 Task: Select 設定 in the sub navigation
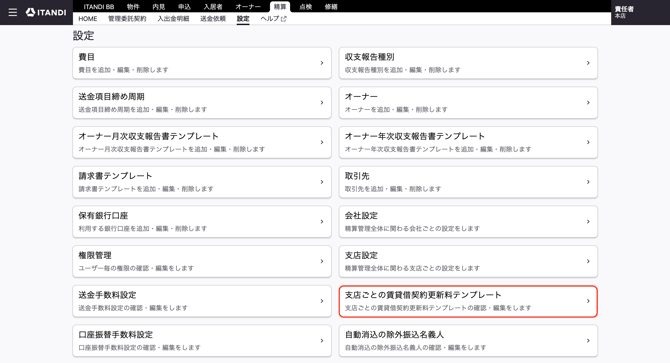pos(243,19)
